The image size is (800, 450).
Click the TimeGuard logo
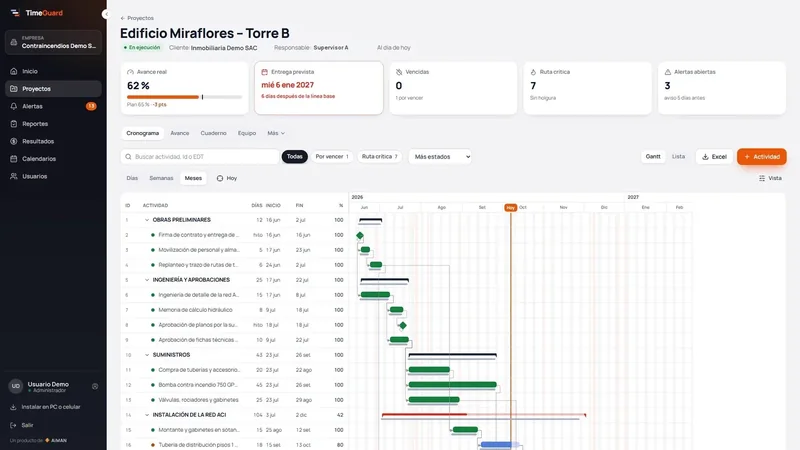(x=37, y=13)
